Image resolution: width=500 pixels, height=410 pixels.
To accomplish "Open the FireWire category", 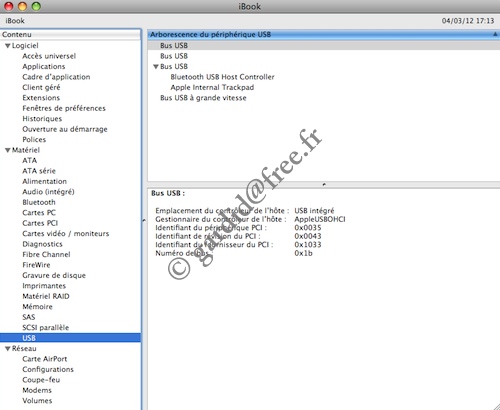I will click(36, 265).
